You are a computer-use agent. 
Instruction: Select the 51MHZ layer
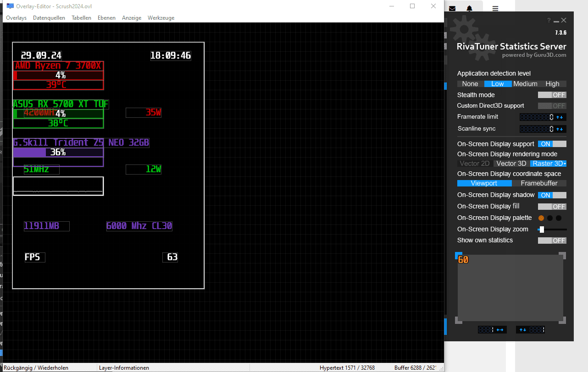(x=42, y=170)
